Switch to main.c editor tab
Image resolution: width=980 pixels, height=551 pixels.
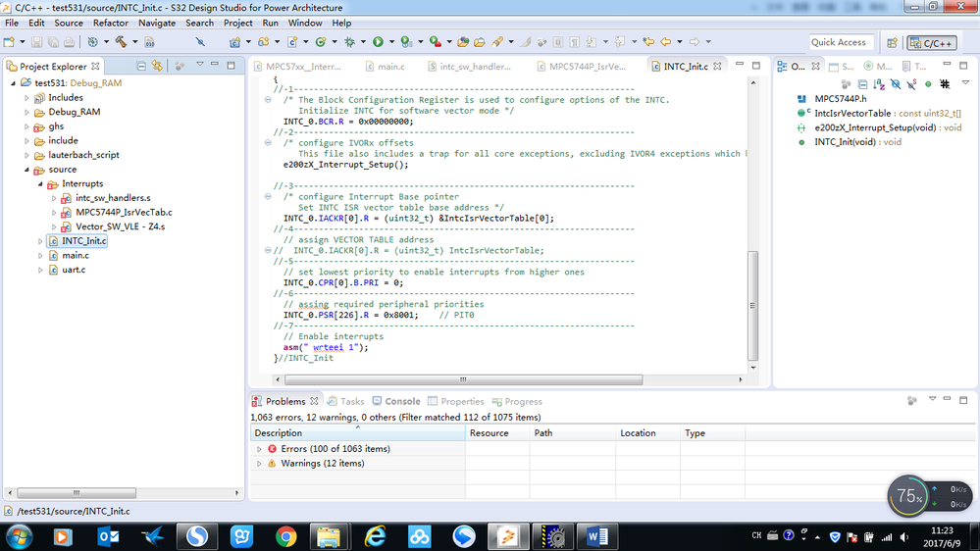[x=385, y=67]
